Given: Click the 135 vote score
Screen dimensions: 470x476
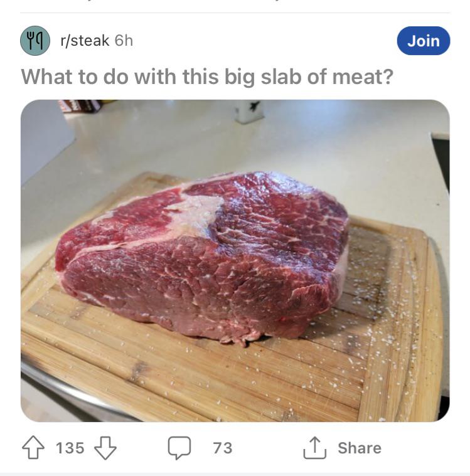Looking at the screenshot, I should (x=70, y=448).
